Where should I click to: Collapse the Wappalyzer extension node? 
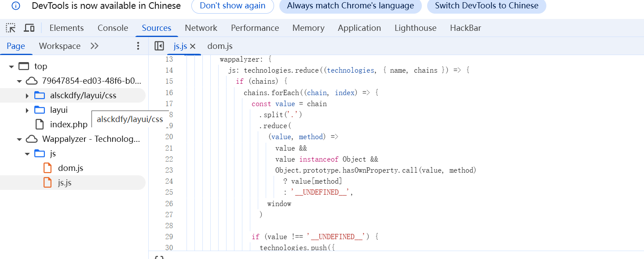coord(19,139)
